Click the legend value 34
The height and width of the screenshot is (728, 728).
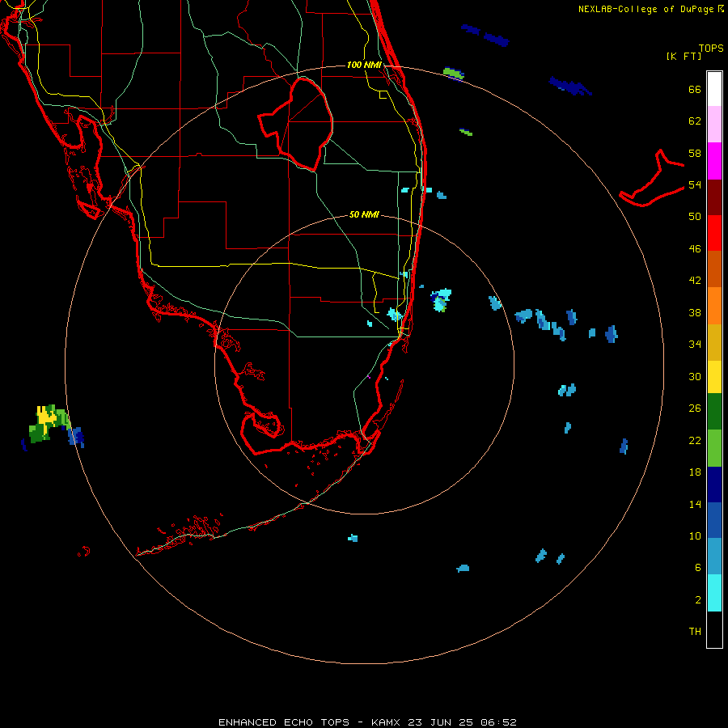(x=695, y=344)
